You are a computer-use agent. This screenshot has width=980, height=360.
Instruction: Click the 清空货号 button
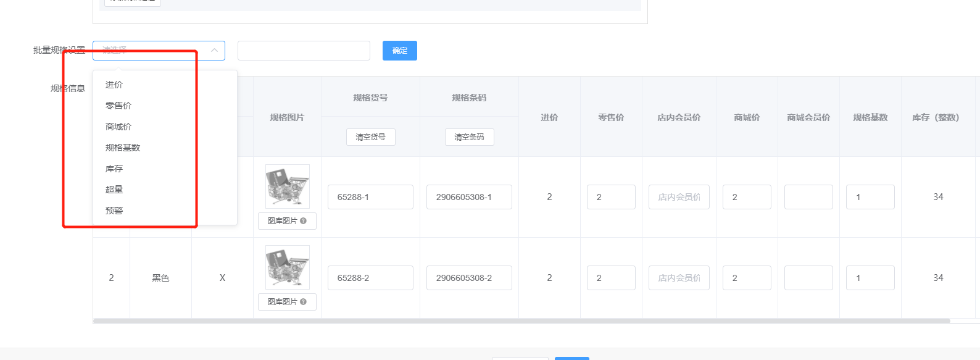point(370,137)
